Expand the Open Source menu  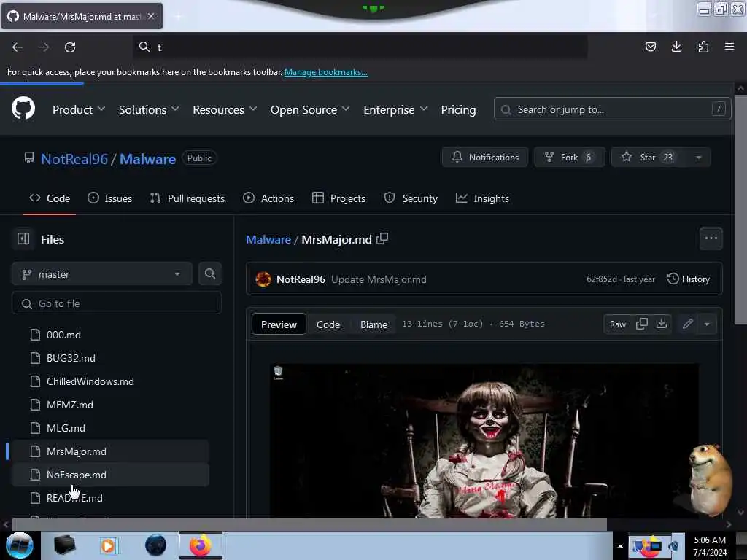[309, 109]
